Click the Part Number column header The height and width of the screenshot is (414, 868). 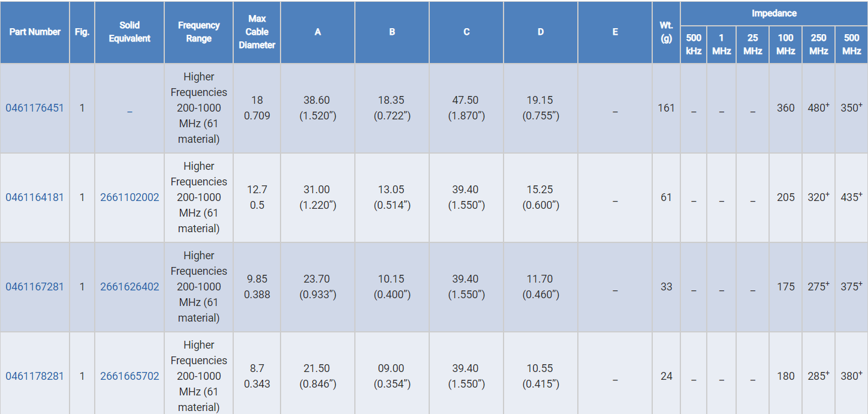pyautogui.click(x=35, y=32)
